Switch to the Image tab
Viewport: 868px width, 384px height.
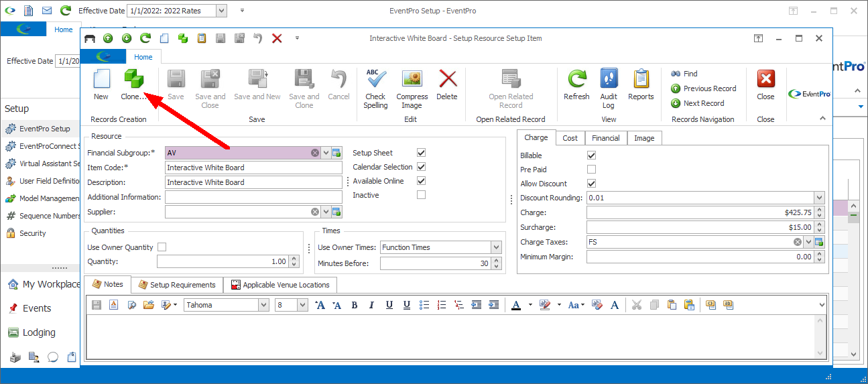pos(644,138)
